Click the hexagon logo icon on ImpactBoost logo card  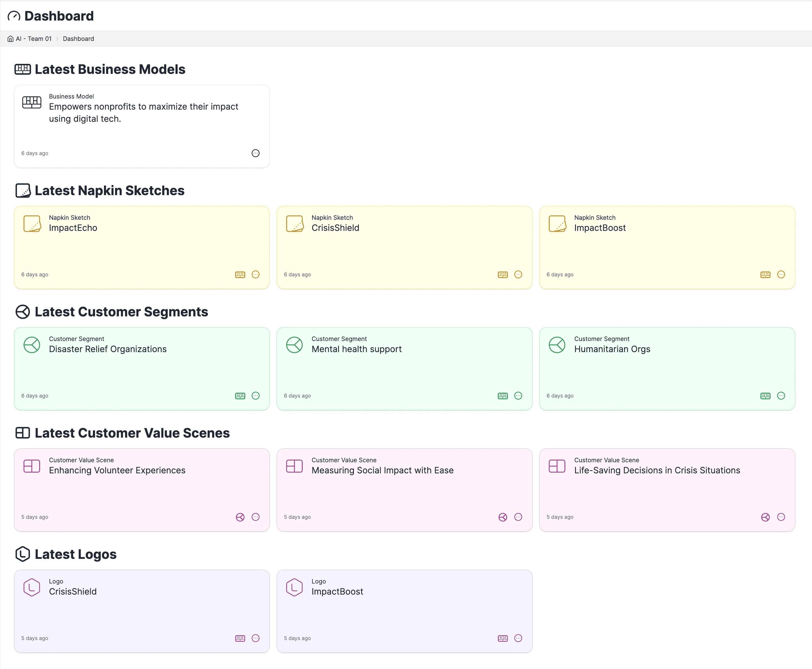[x=294, y=587]
